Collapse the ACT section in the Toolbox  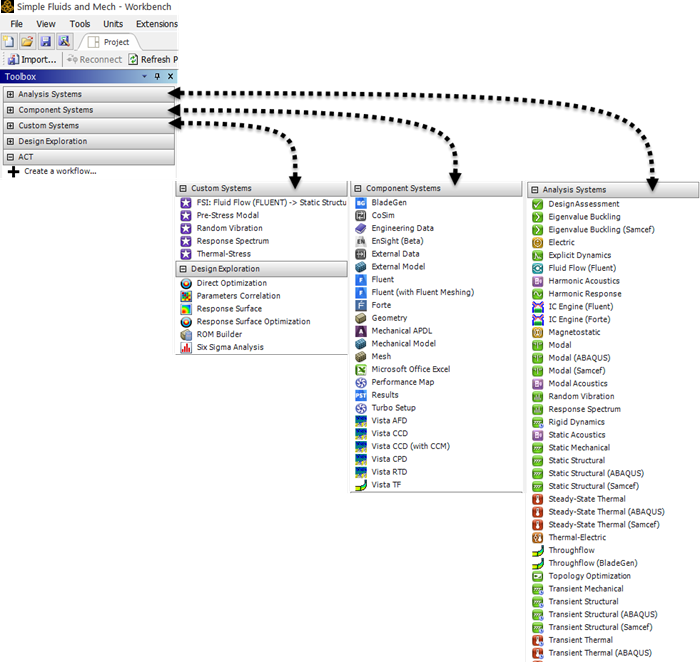pyautogui.click(x=10, y=157)
